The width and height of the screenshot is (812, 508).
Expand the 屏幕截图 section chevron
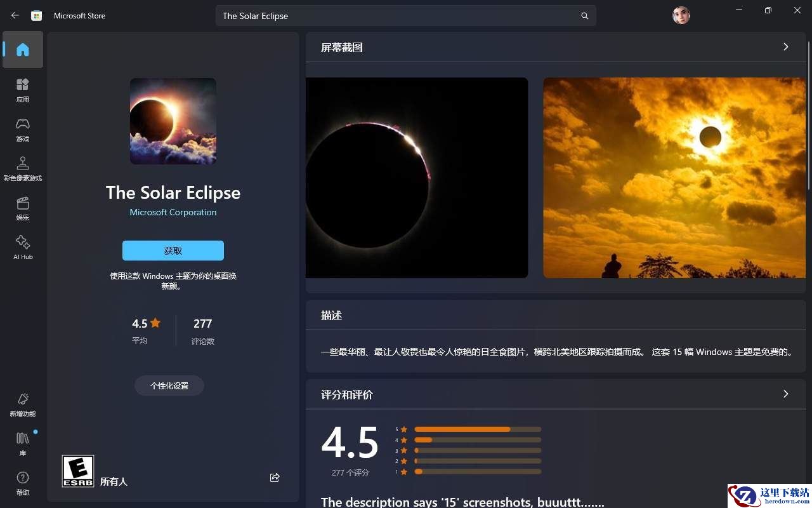pyautogui.click(x=785, y=47)
